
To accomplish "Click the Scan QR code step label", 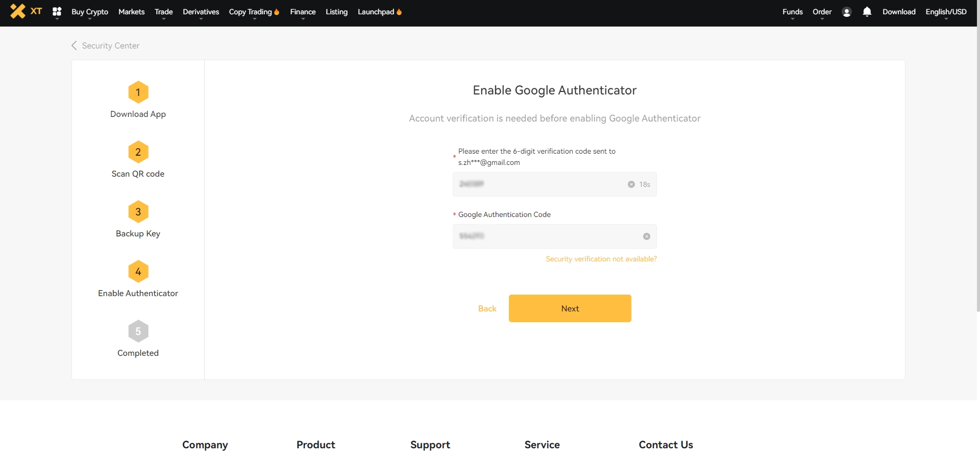I will click(x=138, y=174).
